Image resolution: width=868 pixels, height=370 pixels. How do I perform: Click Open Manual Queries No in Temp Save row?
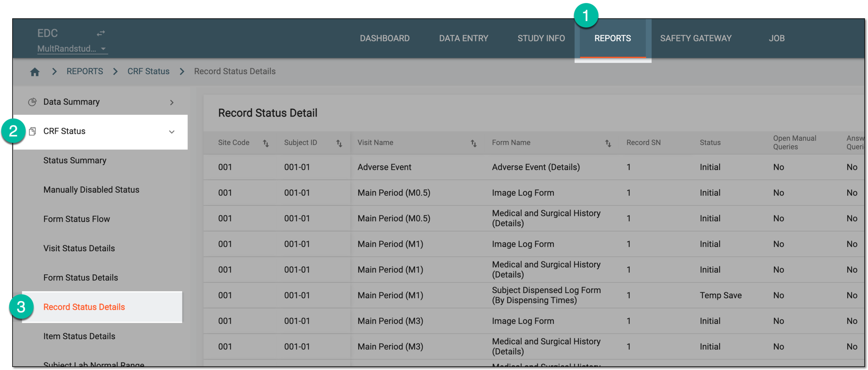[778, 295]
